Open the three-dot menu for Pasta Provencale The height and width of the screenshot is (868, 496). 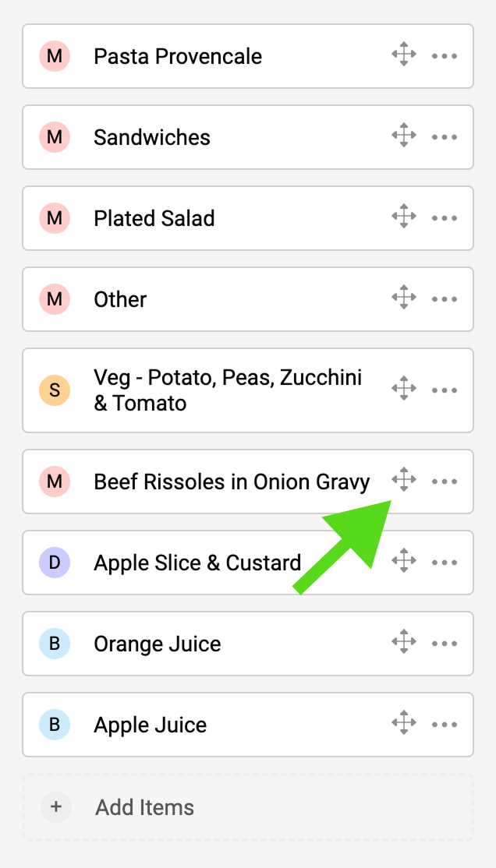(445, 56)
